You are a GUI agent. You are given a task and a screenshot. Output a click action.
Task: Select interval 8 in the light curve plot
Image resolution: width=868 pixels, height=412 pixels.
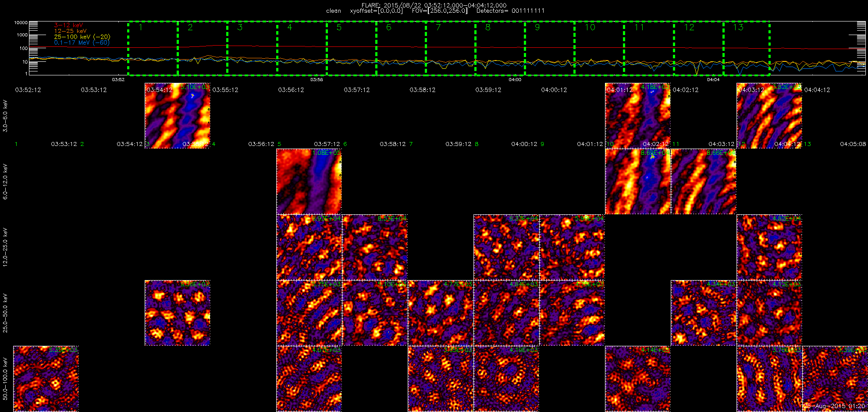click(500, 48)
